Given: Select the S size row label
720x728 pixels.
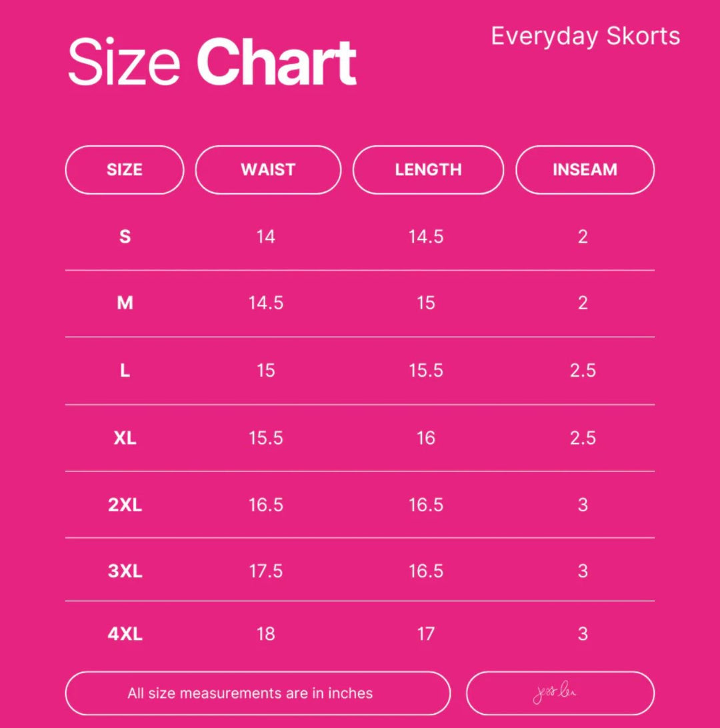Looking at the screenshot, I should (125, 237).
